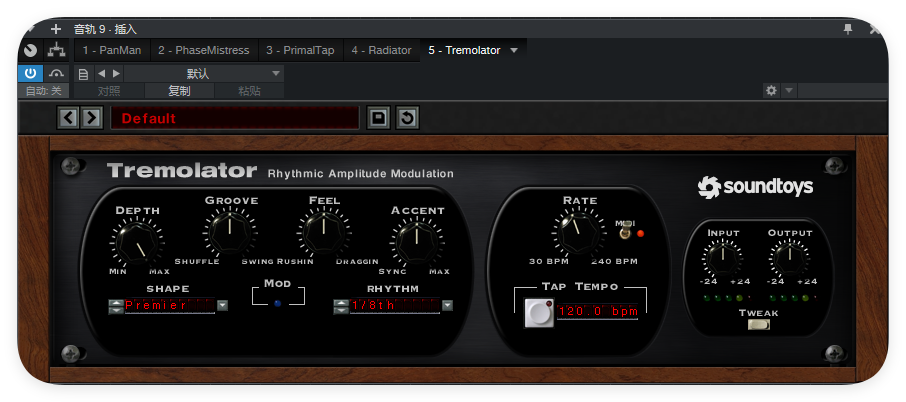Click the Groove knob
Image resolution: width=906 pixels, height=402 pixels.
(230, 232)
